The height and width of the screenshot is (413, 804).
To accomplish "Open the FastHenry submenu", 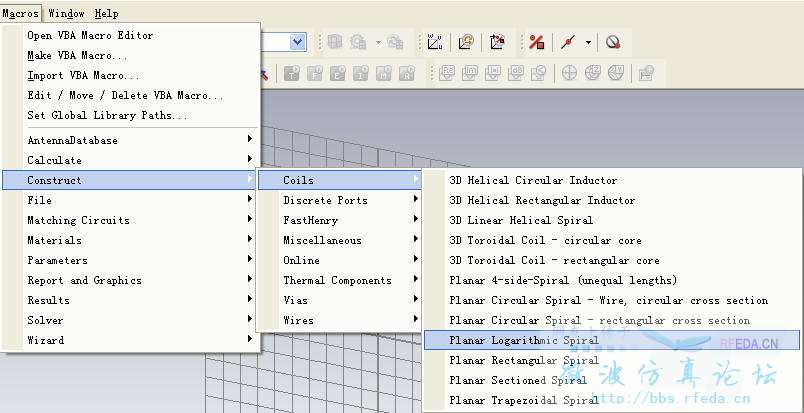I will coord(340,220).
